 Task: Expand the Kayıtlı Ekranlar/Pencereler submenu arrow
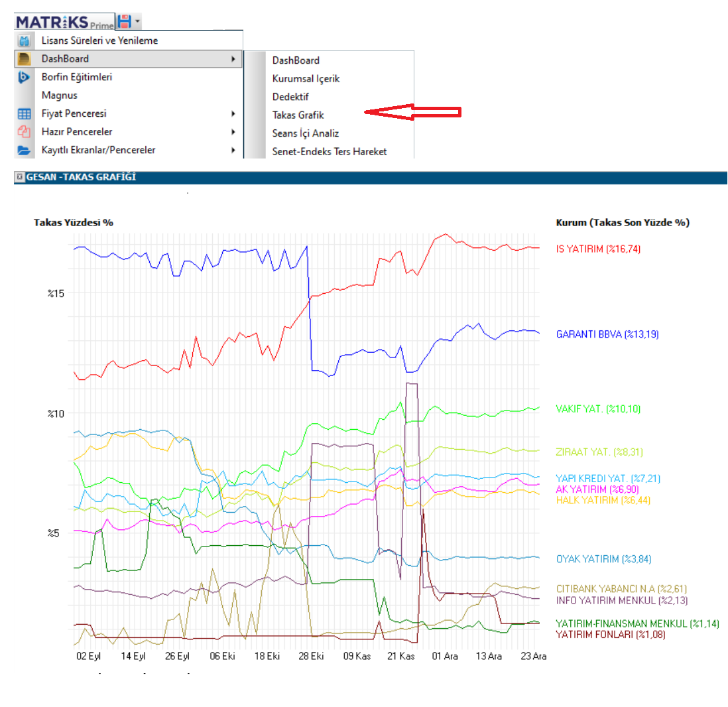click(x=233, y=150)
